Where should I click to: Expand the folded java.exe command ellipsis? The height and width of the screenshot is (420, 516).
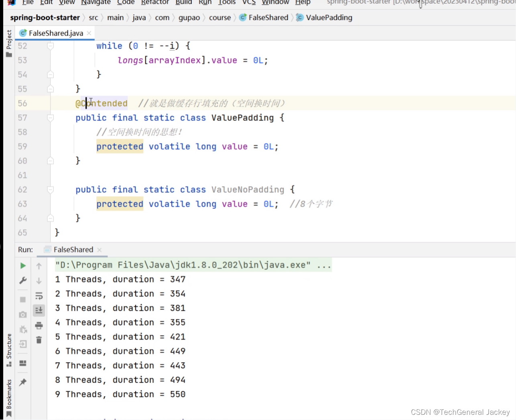click(324, 265)
